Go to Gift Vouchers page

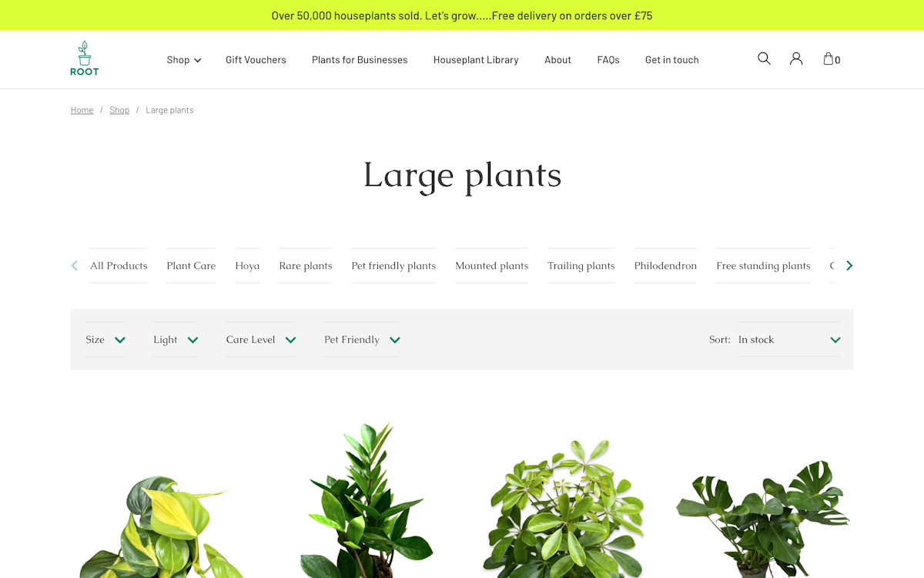point(256,59)
